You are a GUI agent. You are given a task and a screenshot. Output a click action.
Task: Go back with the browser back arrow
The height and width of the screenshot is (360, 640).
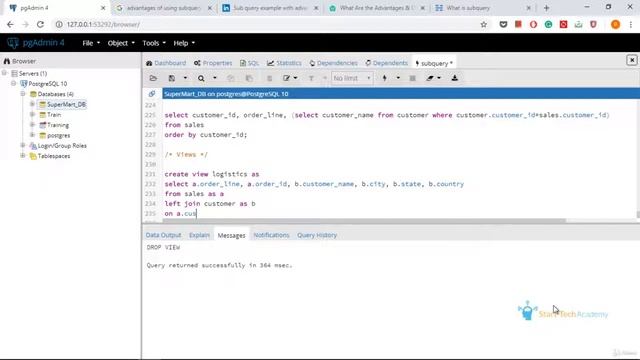(10, 24)
